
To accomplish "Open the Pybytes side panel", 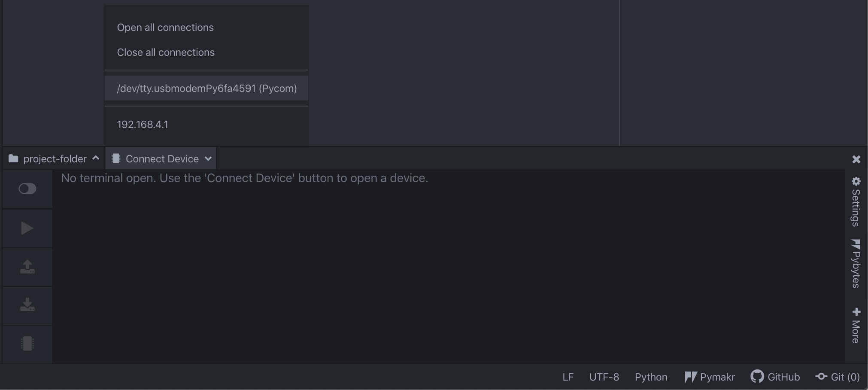I will 856,263.
